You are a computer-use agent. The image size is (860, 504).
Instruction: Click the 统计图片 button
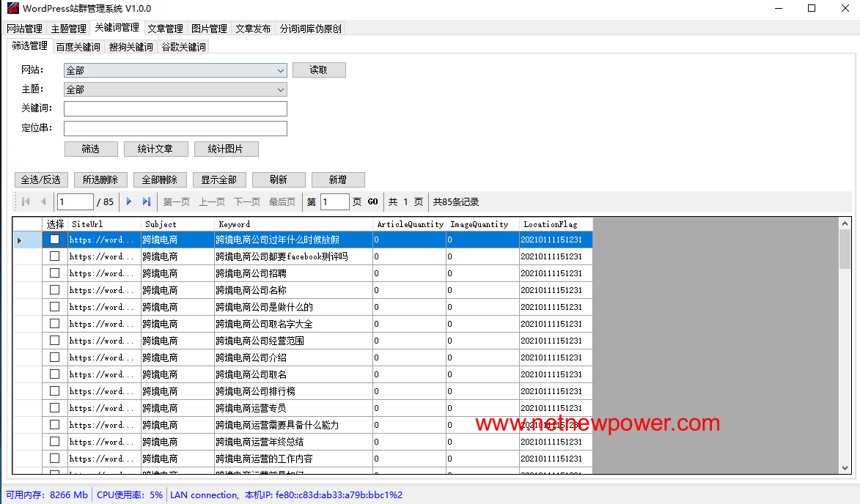(226, 149)
